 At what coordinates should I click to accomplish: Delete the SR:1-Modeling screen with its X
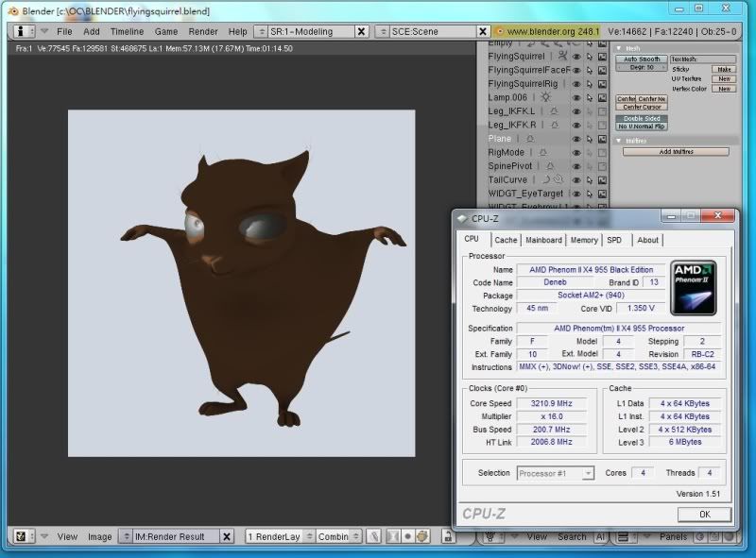coord(361,31)
